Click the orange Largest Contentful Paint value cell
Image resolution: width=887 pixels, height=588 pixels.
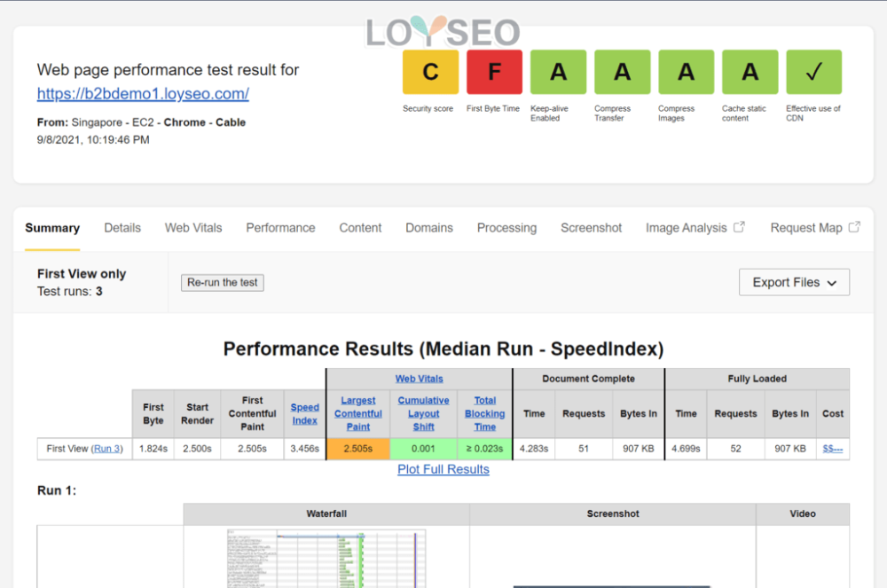click(358, 449)
